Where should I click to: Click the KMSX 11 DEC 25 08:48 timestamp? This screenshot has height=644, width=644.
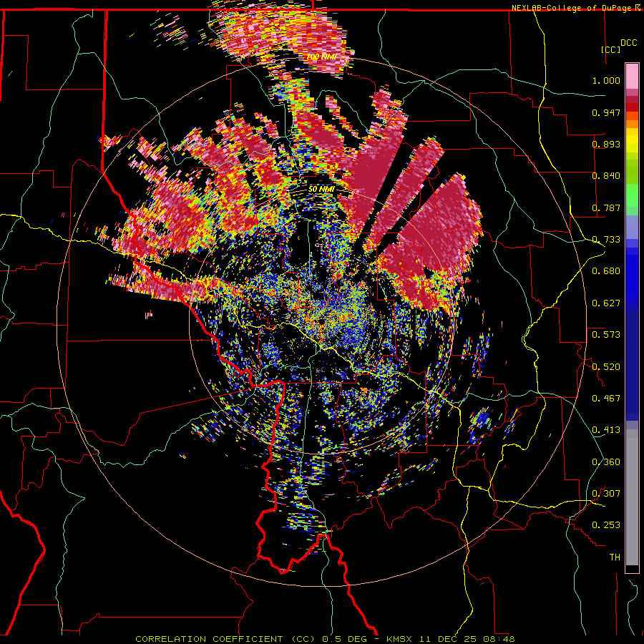pos(451,639)
